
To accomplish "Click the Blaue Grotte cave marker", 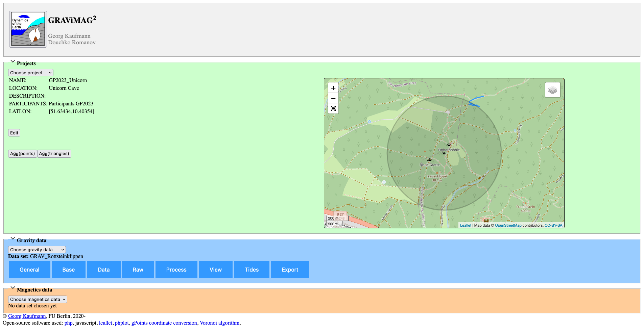I will coord(429,160).
